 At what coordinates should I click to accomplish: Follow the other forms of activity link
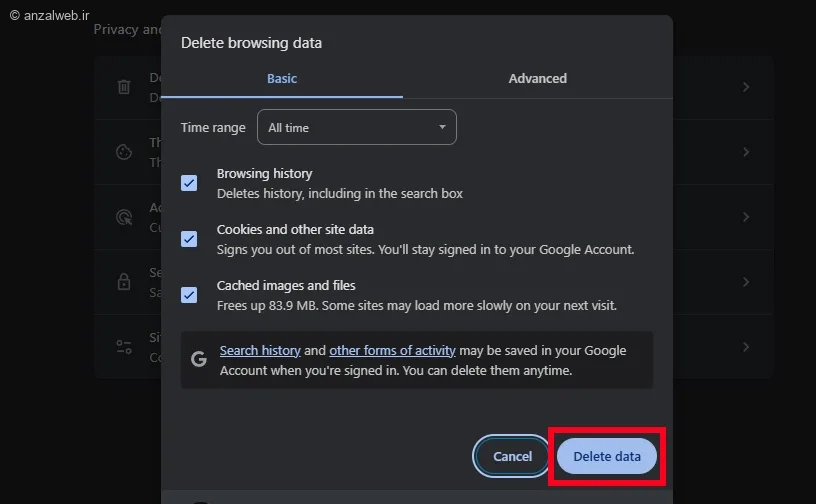coord(392,351)
